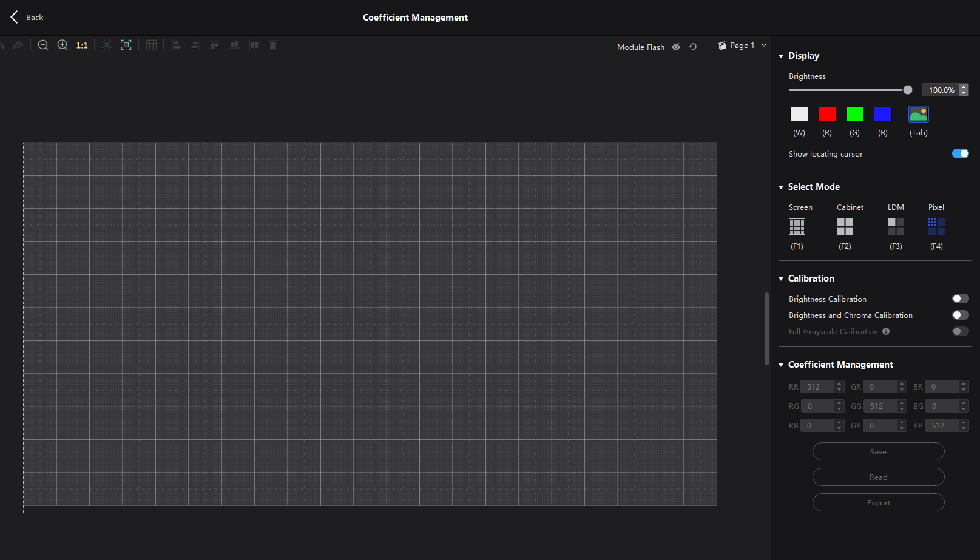The width and height of the screenshot is (980, 560).
Task: Collapse the Calibration section
Action: 781,278
